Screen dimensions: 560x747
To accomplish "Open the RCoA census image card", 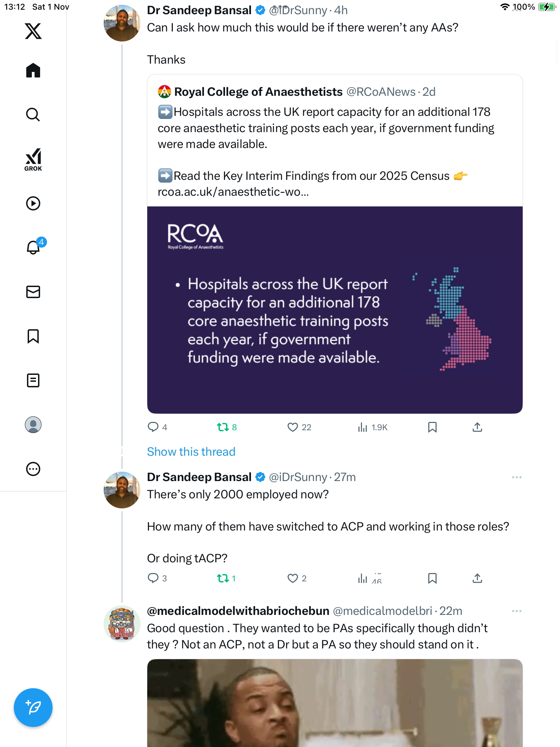I will [335, 310].
